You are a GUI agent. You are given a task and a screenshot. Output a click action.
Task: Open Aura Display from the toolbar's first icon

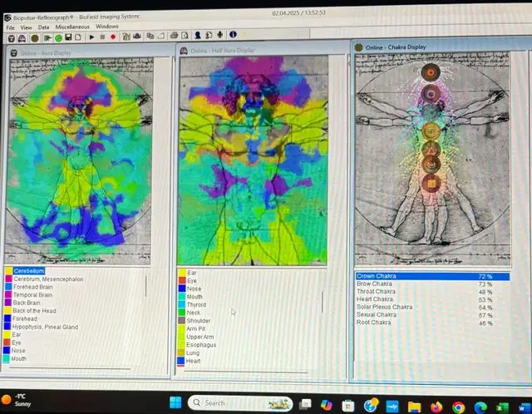tap(11, 38)
